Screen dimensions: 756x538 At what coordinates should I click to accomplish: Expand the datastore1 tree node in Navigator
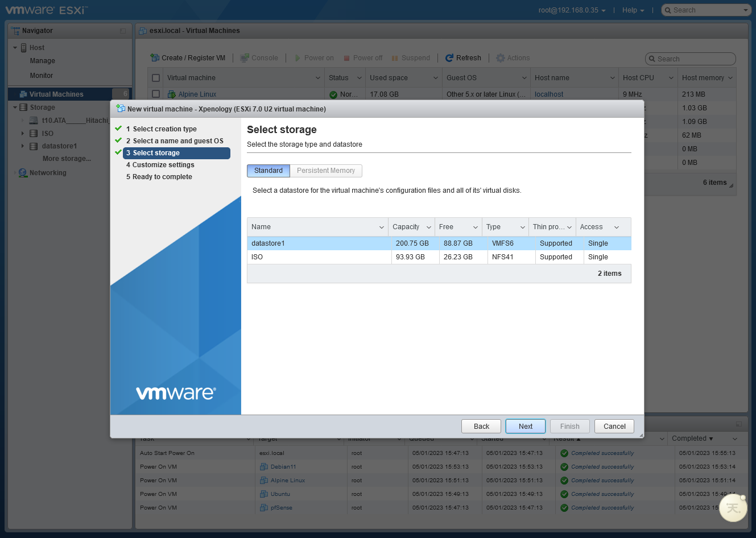pyautogui.click(x=23, y=146)
